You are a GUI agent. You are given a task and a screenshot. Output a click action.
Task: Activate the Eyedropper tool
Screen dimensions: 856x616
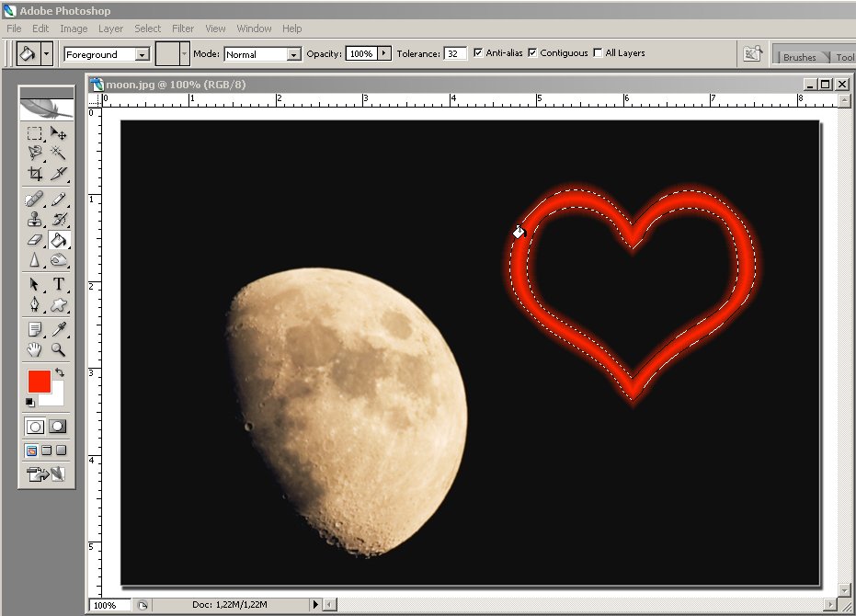59,328
